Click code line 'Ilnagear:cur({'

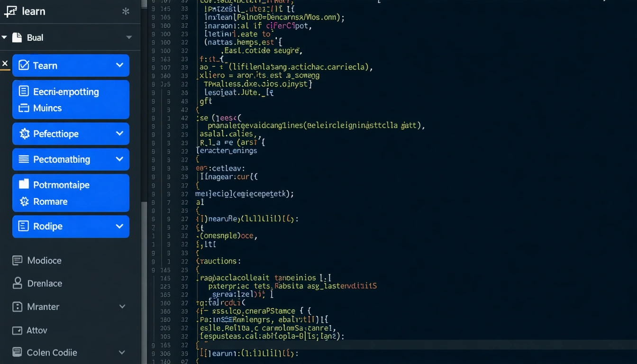click(229, 176)
